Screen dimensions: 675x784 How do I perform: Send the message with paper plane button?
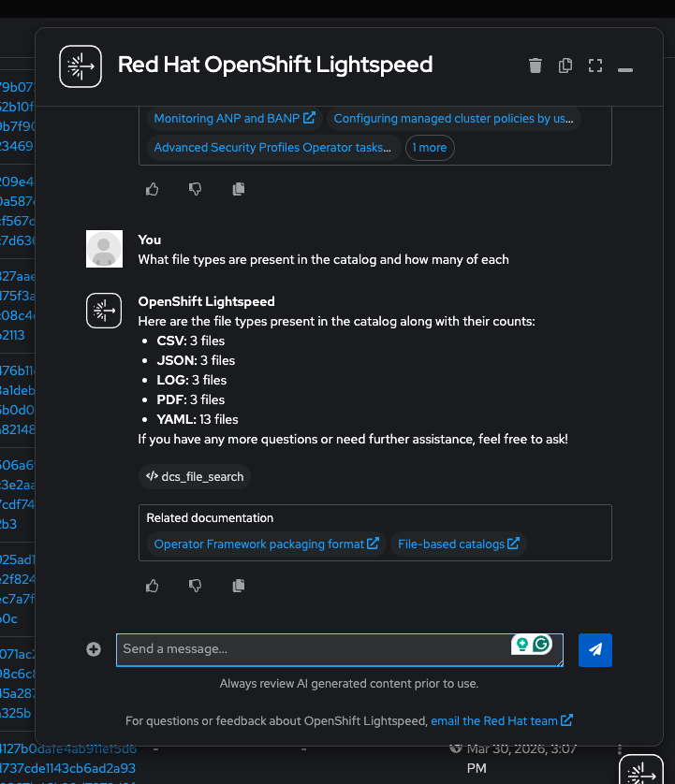pos(594,650)
